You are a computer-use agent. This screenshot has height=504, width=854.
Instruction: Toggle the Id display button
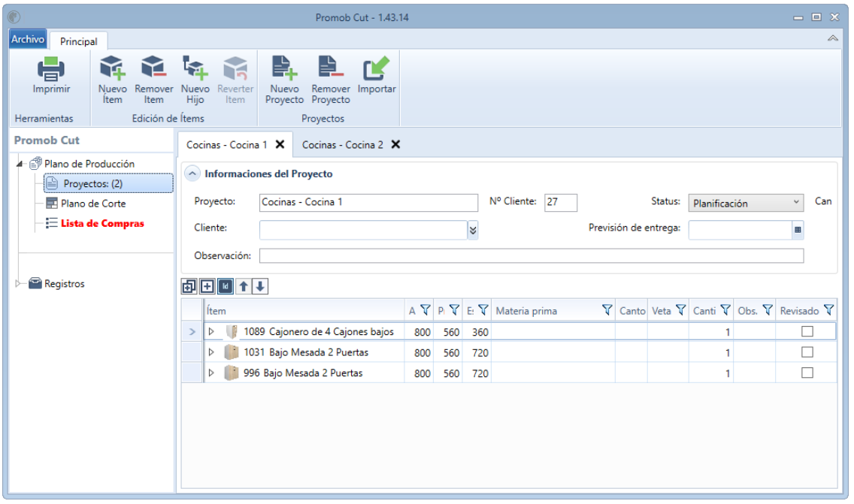[226, 286]
